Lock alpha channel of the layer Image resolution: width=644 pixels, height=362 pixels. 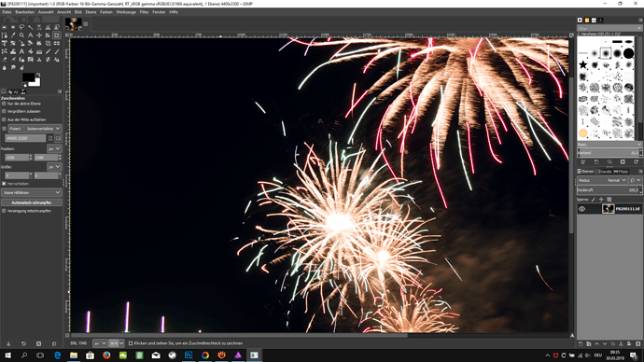609,200
